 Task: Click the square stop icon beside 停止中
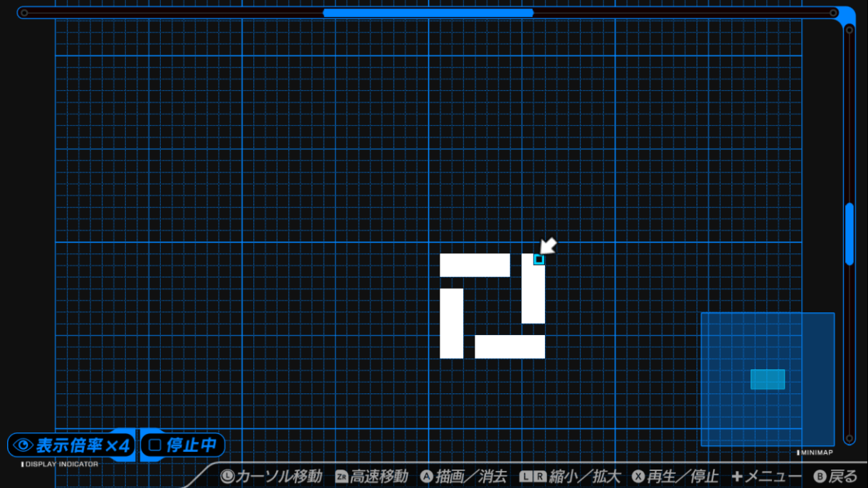154,446
